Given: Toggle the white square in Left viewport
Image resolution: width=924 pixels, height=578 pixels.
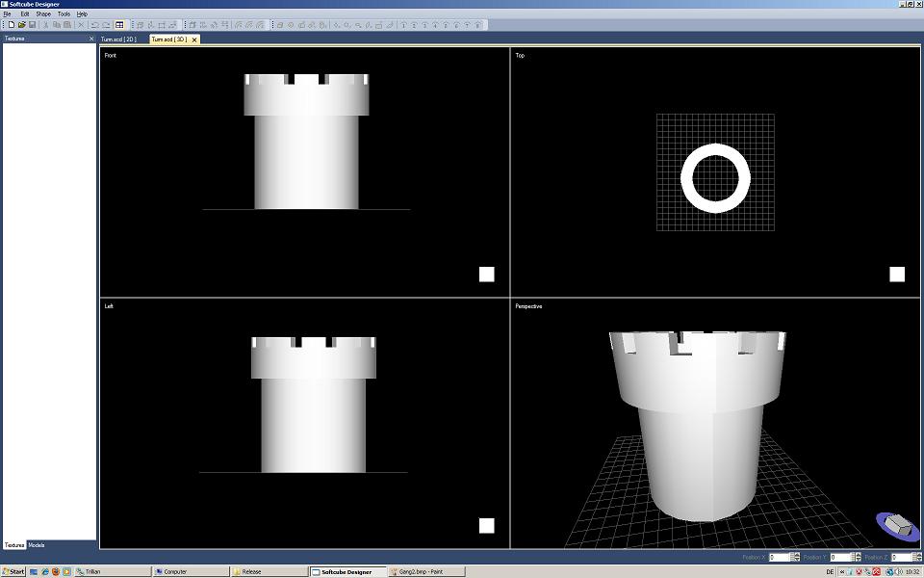Looking at the screenshot, I should [x=486, y=525].
